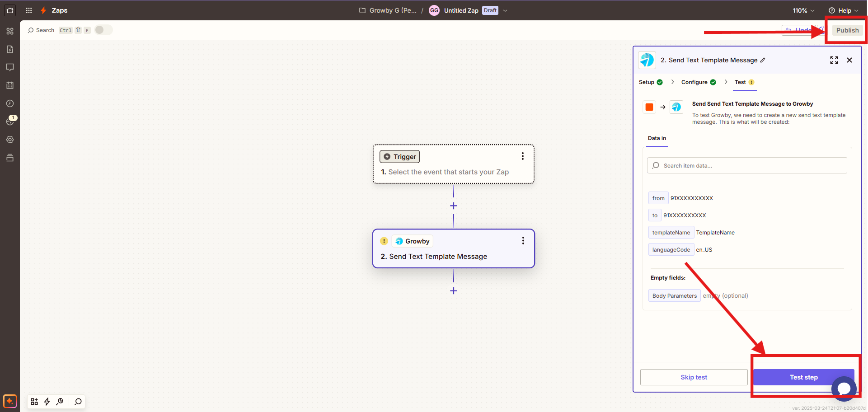Viewport: 868px width, 412px height.
Task: Open the Growby G folder breadcrumb
Action: pos(388,10)
